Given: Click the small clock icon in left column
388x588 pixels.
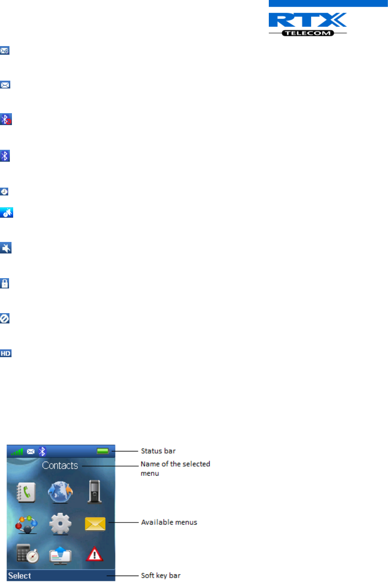Looking at the screenshot, I should (x=4, y=191).
